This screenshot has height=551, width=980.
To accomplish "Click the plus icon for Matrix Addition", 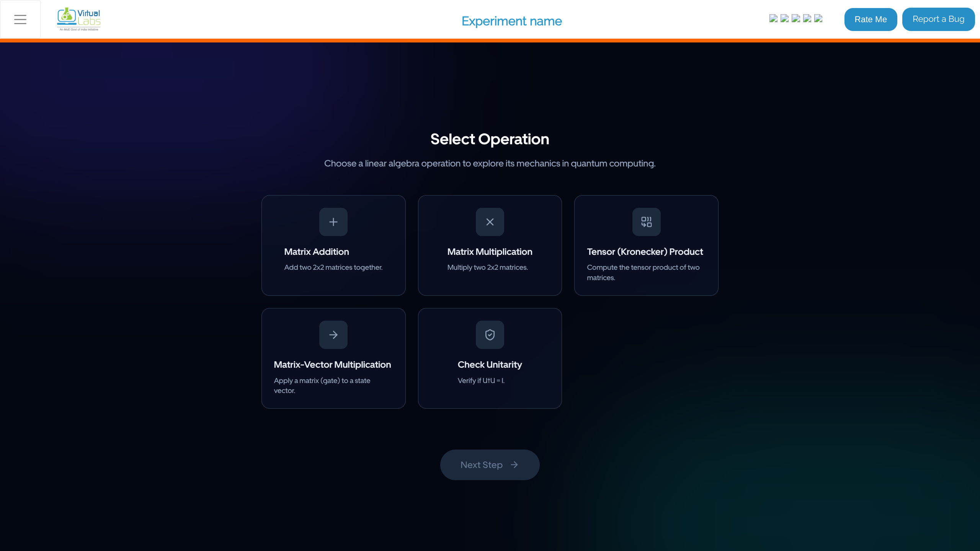I will [333, 222].
